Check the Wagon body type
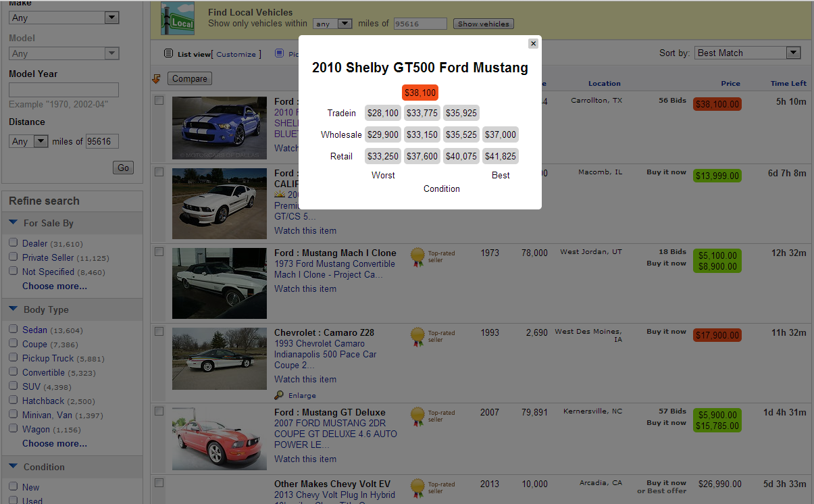The image size is (814, 504). coord(13,428)
